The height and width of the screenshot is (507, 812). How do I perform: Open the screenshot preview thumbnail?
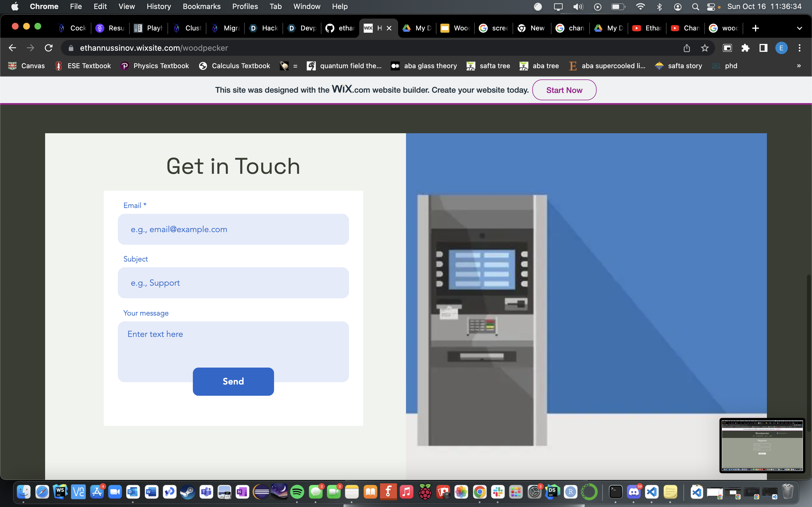pyautogui.click(x=762, y=445)
